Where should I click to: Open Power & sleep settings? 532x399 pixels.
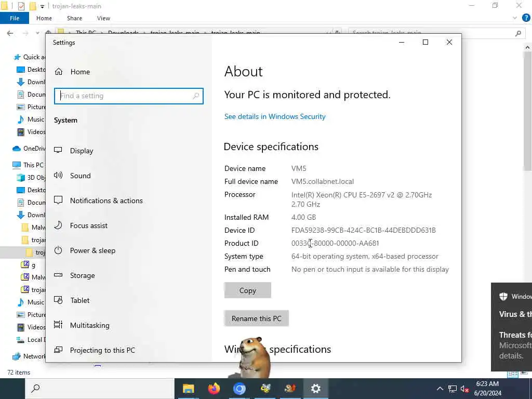(85, 250)
